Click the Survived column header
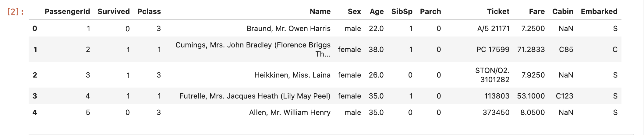Image resolution: width=644 pixels, height=135 pixels. [x=114, y=12]
